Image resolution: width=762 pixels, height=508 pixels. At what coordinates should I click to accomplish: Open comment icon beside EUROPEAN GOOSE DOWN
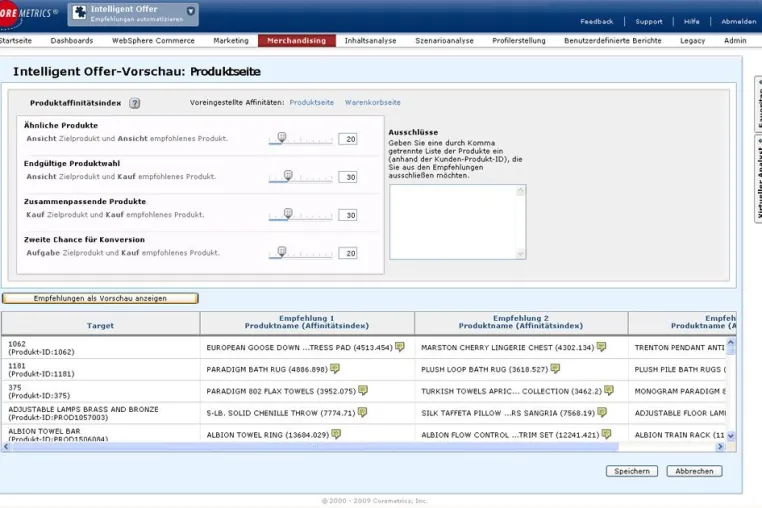click(x=400, y=347)
